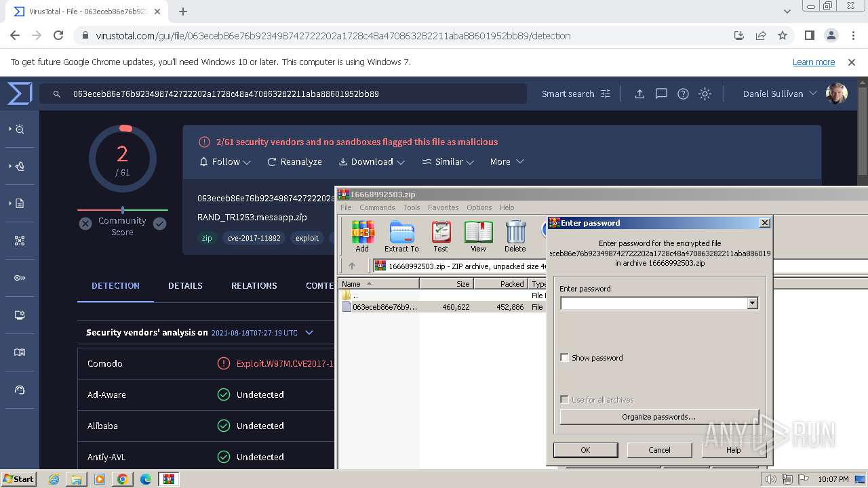Open the monitor icon in sidebar

click(20, 315)
